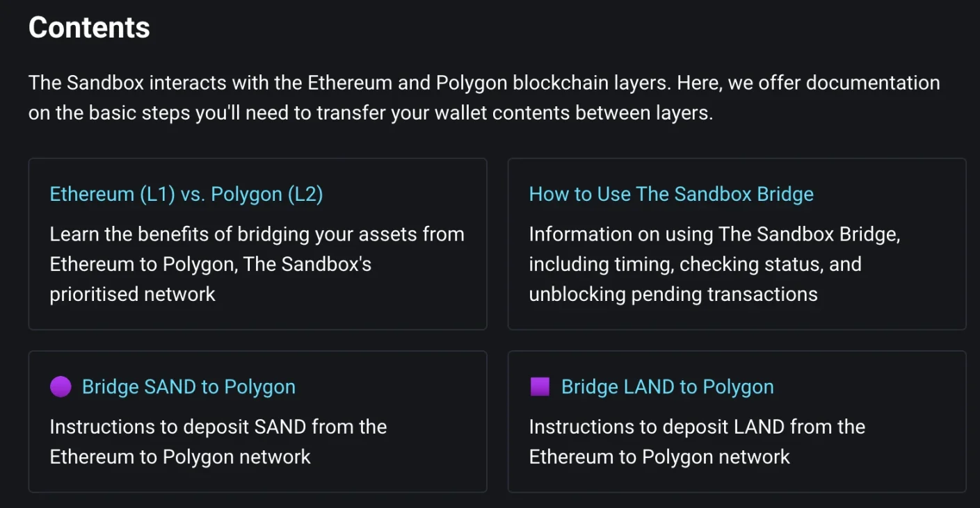Open the Bridge SAND to Polygon instructions

point(188,386)
